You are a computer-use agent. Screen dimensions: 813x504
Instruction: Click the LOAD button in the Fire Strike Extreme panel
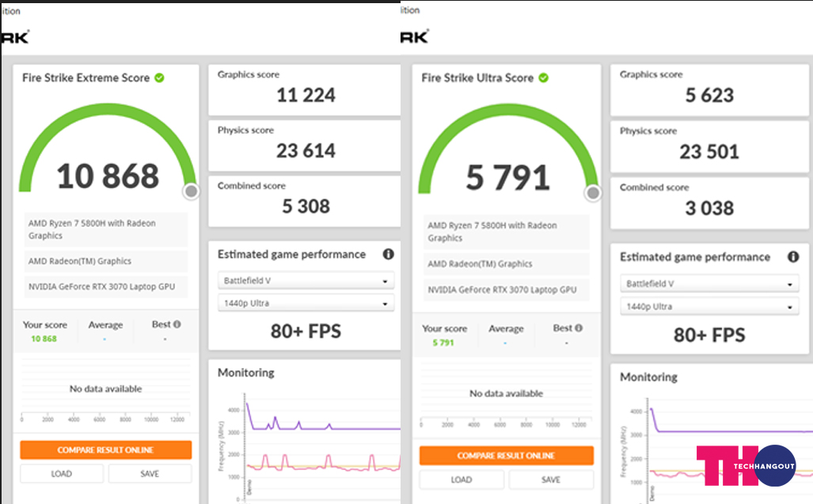(62, 473)
